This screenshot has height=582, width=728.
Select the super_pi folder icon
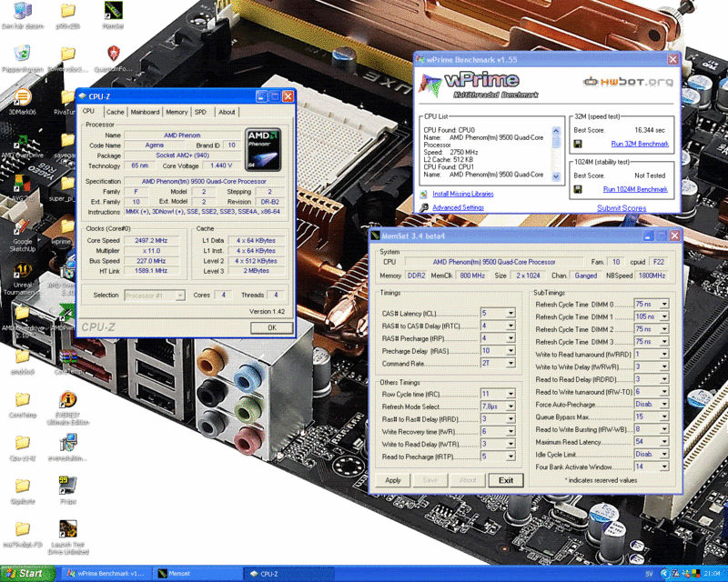[x=67, y=184]
